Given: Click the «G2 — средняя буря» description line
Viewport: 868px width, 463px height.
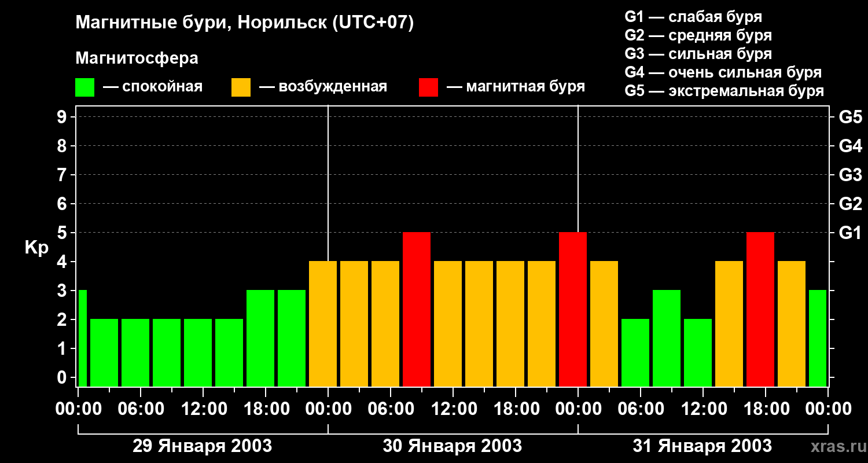Looking at the screenshot, I should 698,35.
